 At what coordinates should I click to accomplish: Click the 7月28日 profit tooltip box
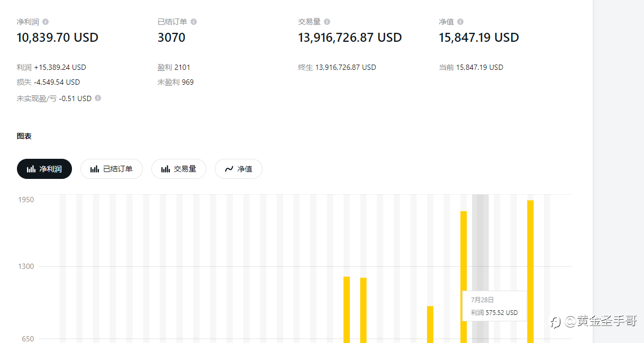pyautogui.click(x=494, y=306)
